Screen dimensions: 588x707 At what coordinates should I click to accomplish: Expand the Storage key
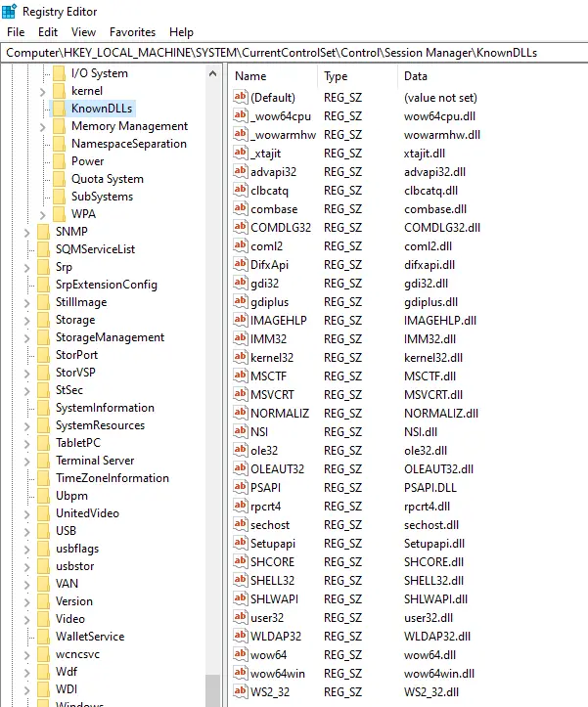click(26, 321)
